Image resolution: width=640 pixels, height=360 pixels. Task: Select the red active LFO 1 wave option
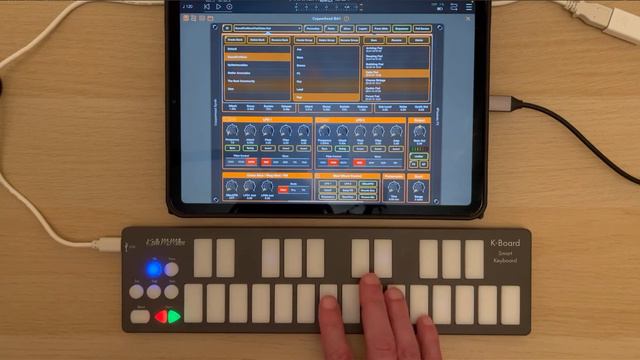tap(266, 162)
